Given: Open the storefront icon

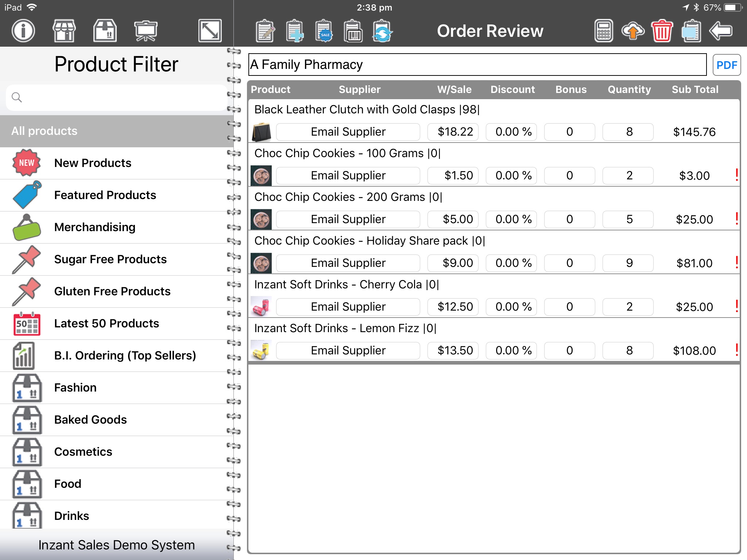Looking at the screenshot, I should point(64,31).
